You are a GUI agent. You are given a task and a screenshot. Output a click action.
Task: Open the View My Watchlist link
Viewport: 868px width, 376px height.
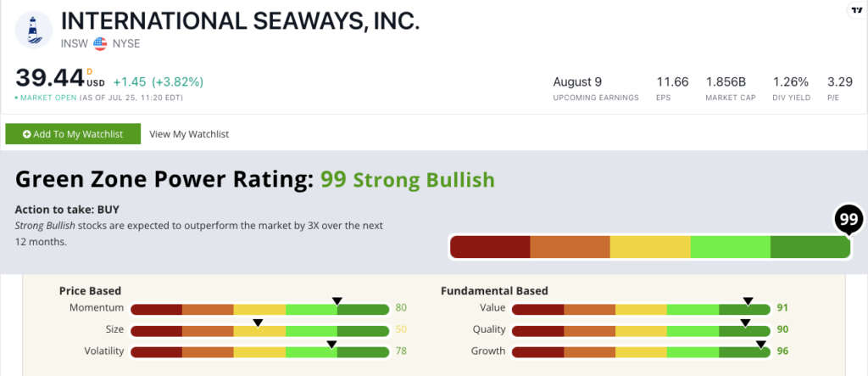pyautogui.click(x=189, y=134)
